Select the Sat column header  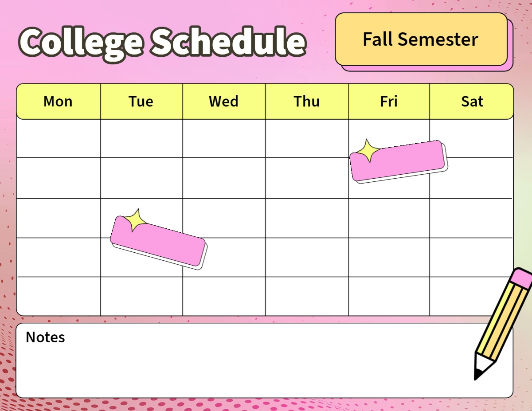(x=472, y=102)
